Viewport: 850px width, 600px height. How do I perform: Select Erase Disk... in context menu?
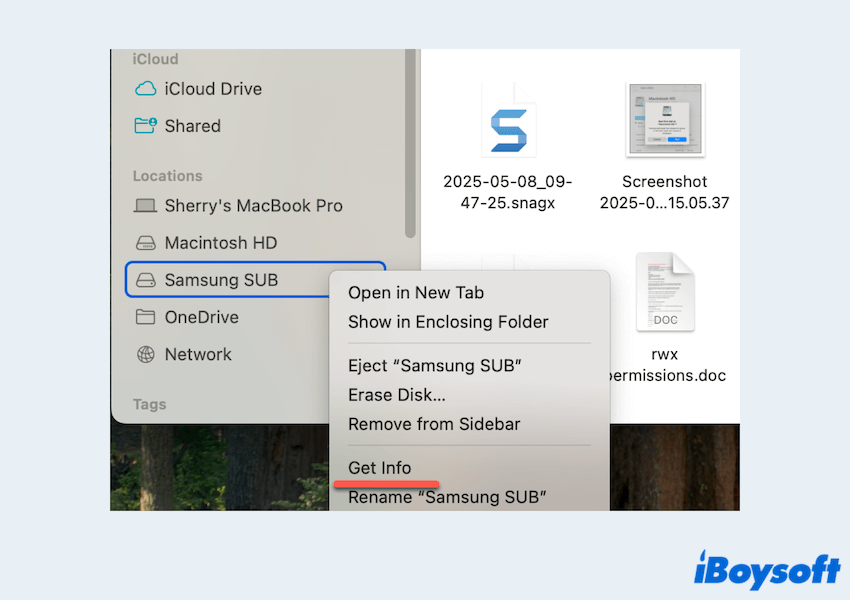(x=397, y=395)
